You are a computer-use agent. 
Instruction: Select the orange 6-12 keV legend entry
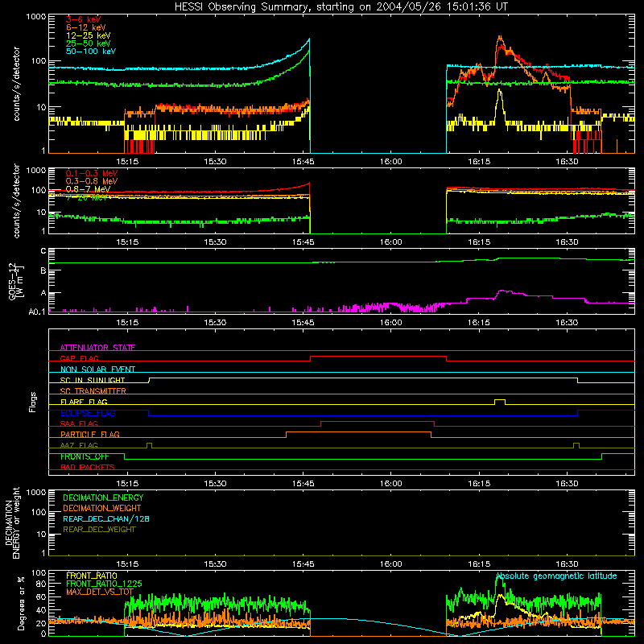click(x=86, y=27)
